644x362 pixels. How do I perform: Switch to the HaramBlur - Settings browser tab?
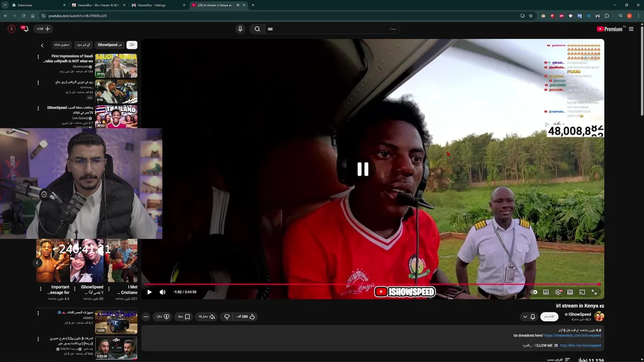(x=157, y=5)
